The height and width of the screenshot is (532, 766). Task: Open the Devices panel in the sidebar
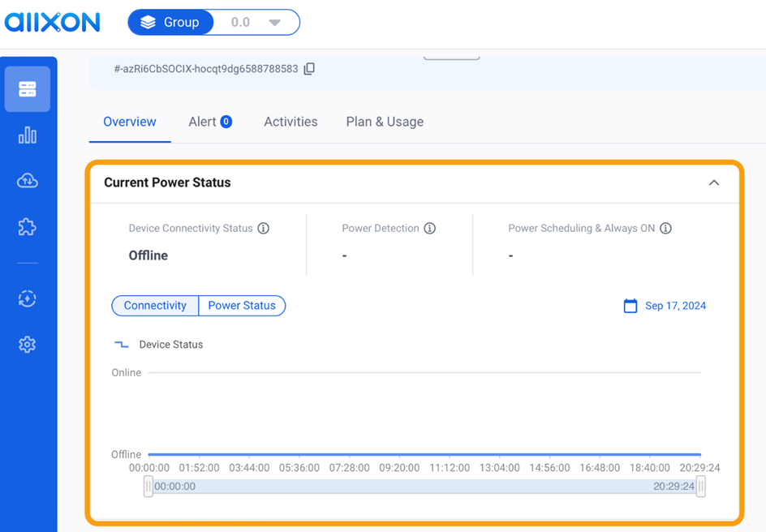click(28, 89)
